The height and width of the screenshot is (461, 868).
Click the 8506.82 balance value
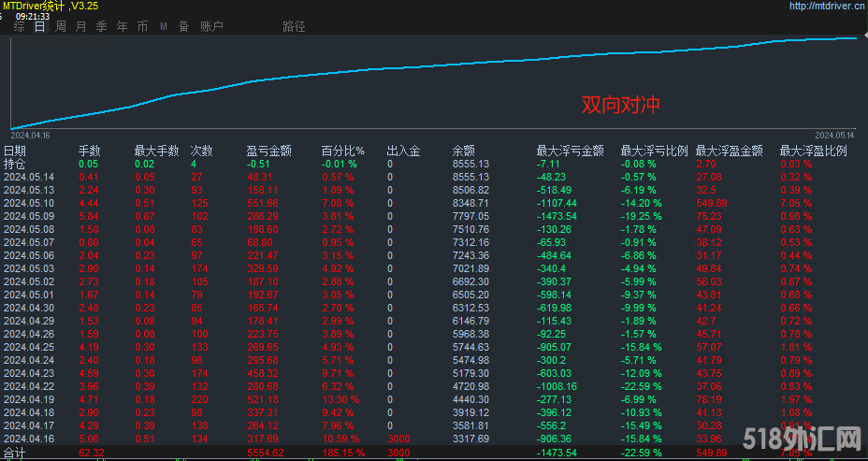[470, 190]
